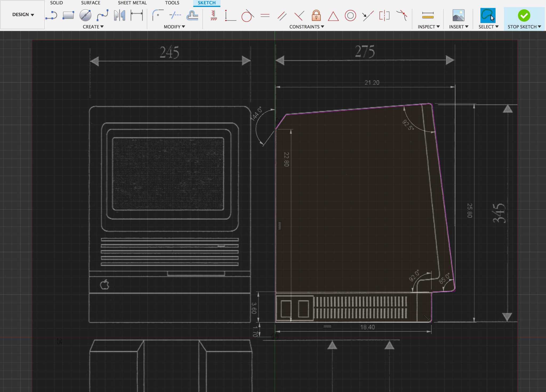The height and width of the screenshot is (392, 546).
Task: Switch to the SHEET METAL tab
Action: [x=132, y=3]
